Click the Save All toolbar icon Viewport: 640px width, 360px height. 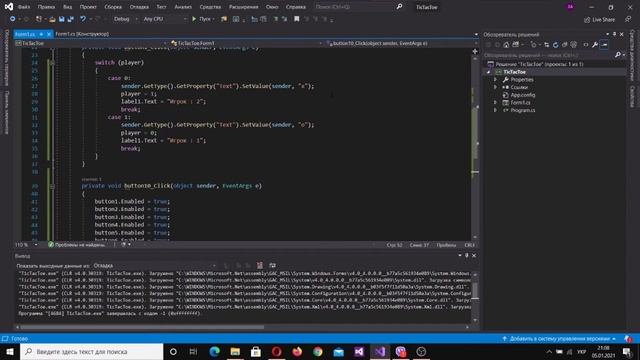pyautogui.click(x=71, y=19)
